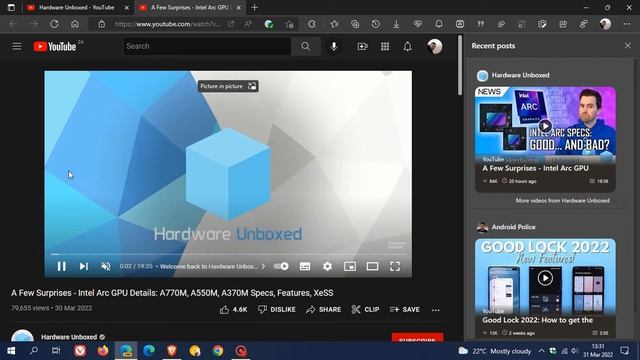Open YouTube account avatar menu
Screen dimensions: 640x360
[435, 47]
